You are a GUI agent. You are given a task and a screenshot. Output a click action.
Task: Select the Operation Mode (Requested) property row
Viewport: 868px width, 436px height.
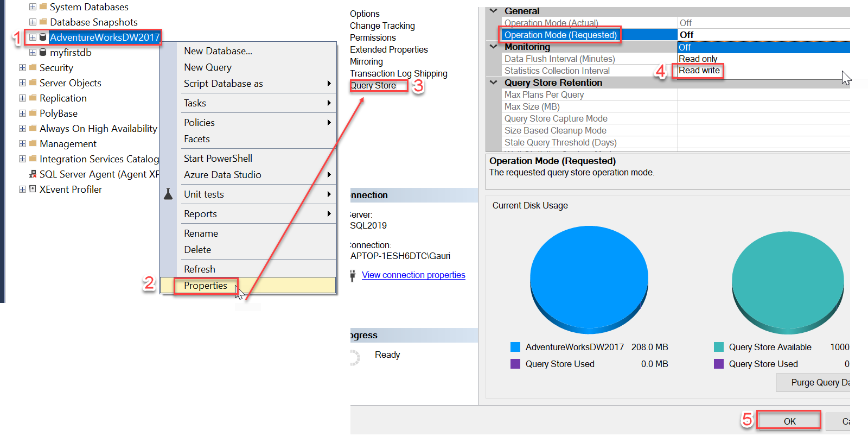click(675, 35)
